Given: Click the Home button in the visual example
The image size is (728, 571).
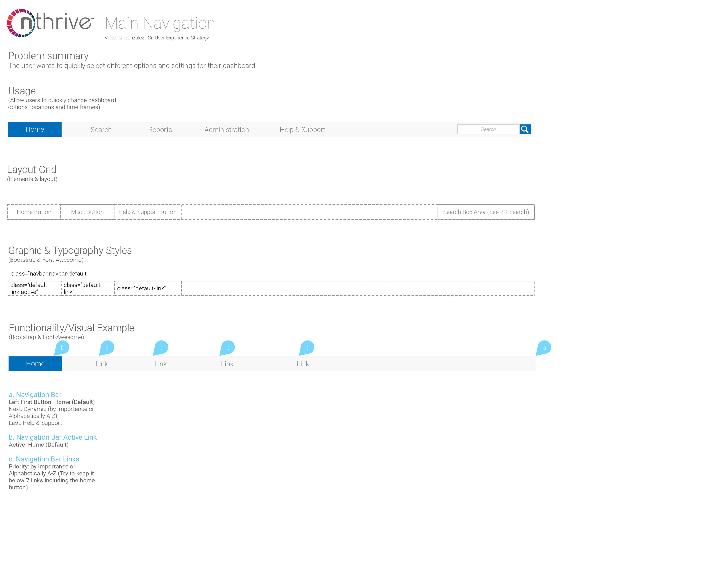Looking at the screenshot, I should [35, 364].
